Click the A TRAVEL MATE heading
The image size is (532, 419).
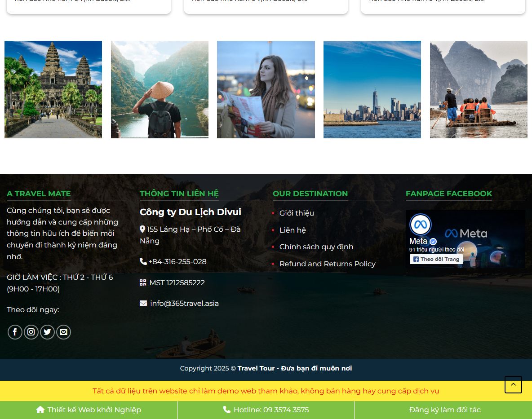pos(39,194)
